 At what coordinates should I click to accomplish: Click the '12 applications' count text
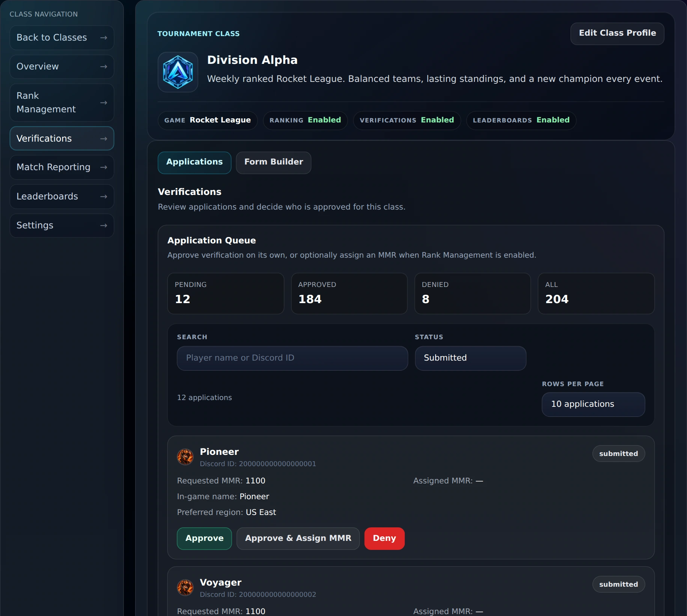tap(205, 397)
